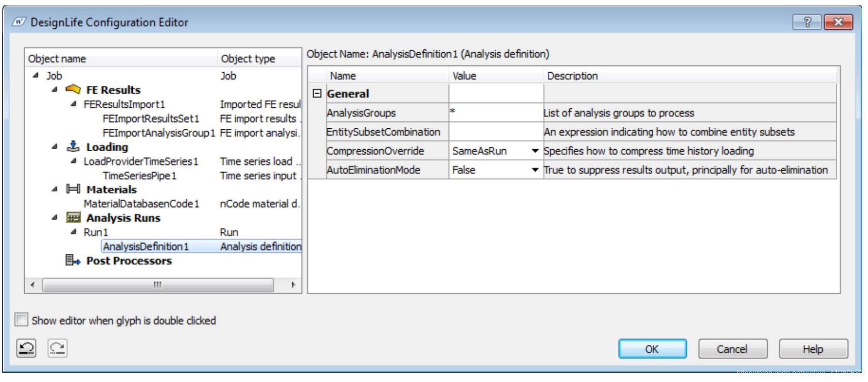Select the MaterialDatabasenCode1 tree item
Screen dimensions: 868x382
tap(142, 204)
